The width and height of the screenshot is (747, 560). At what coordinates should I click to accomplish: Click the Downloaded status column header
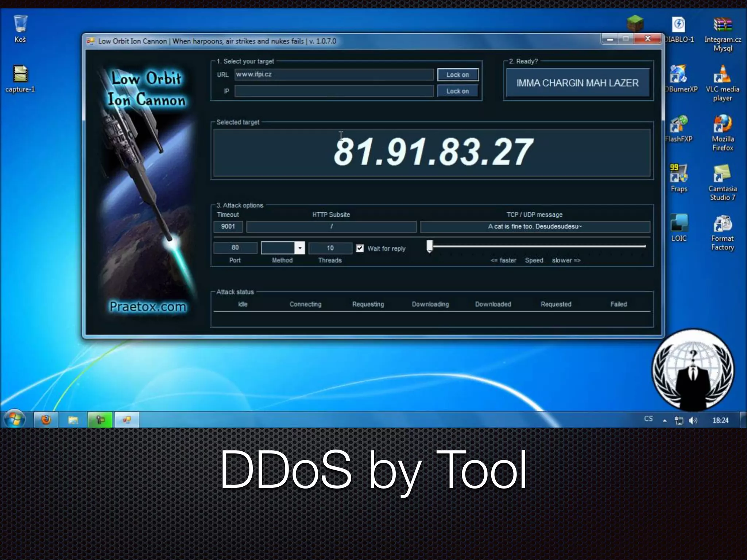[x=493, y=304]
